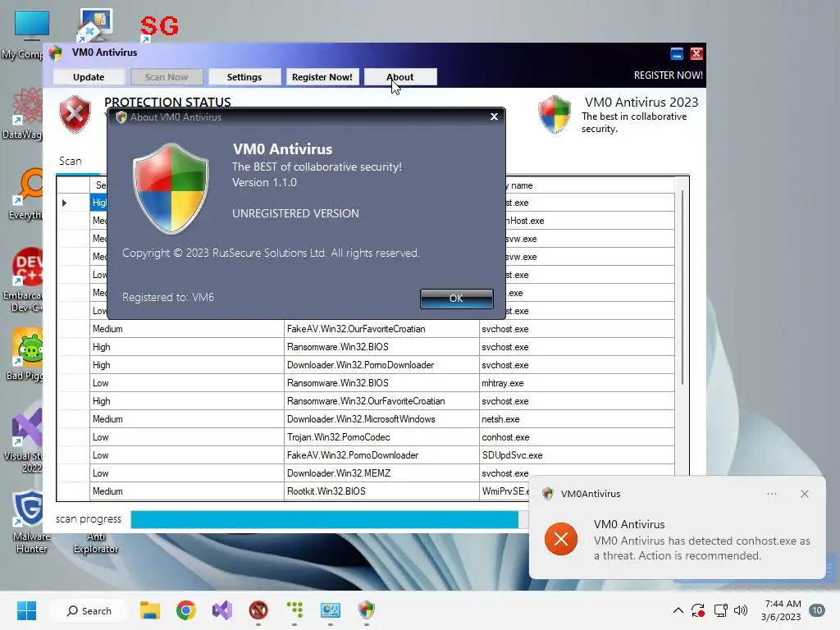This screenshot has height=630, width=840.
Task: Select Downloader.Win32.MEMZ cell
Action: point(381,473)
